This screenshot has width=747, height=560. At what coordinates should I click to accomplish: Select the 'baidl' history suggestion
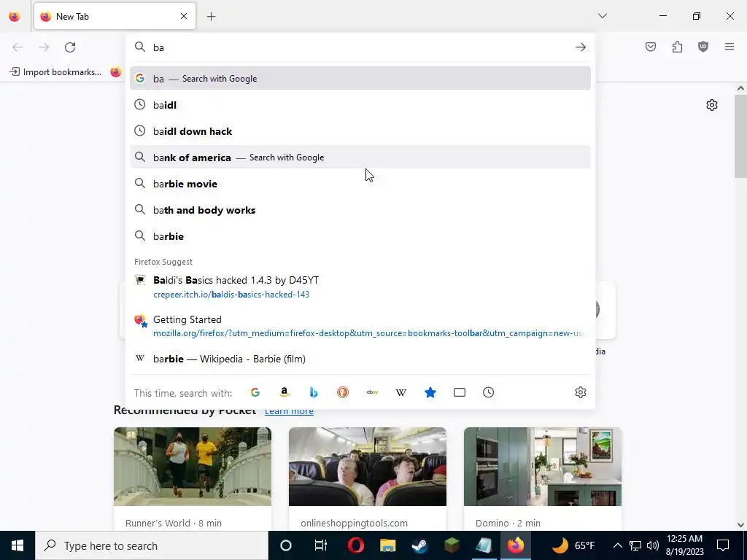[360, 105]
